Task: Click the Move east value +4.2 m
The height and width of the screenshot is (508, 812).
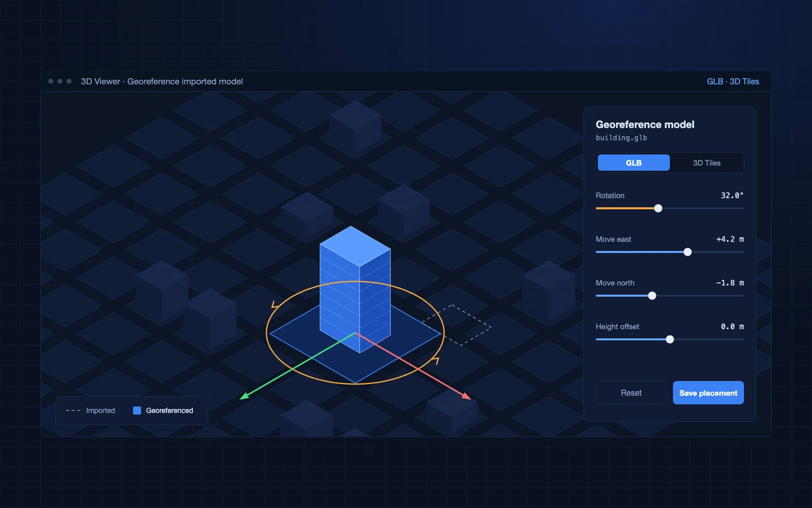Action: click(x=730, y=239)
